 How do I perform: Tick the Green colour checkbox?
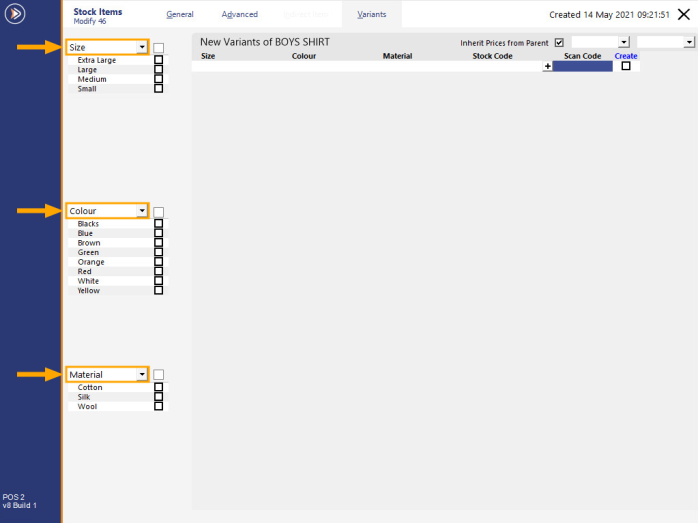158,252
